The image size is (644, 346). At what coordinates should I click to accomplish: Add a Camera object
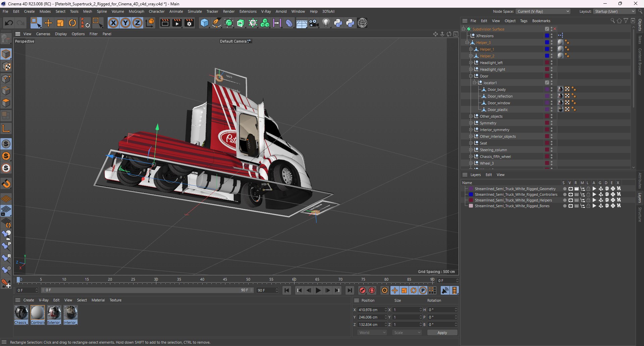(x=314, y=23)
